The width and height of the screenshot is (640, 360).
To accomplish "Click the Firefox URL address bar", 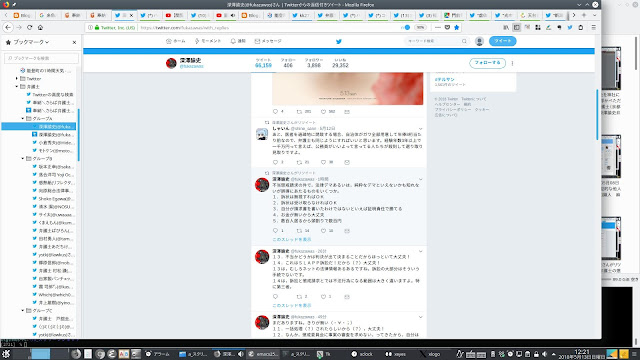I will [x=269, y=28].
